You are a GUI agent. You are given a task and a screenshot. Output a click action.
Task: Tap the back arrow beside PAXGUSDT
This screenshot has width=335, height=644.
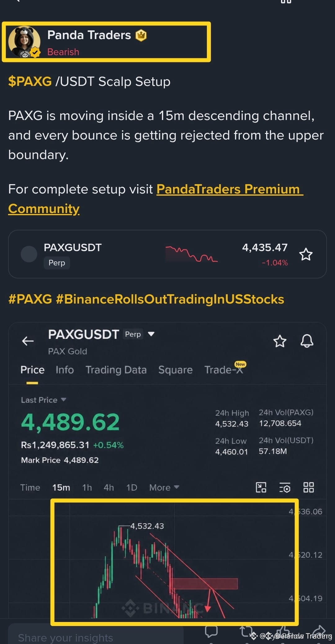point(28,341)
